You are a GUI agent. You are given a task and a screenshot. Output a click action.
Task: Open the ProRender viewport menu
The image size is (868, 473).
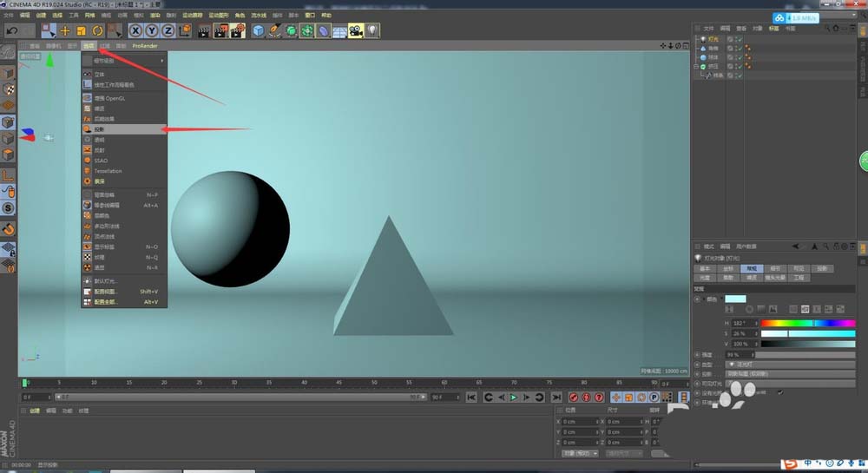(x=145, y=46)
